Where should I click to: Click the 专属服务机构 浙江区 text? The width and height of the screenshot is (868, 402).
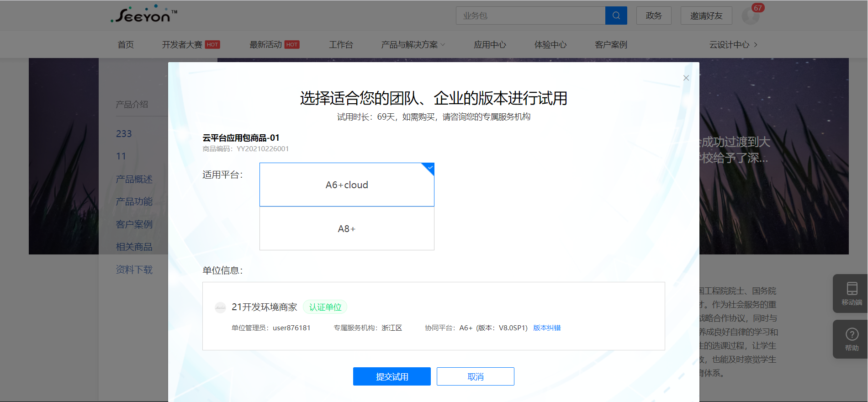coord(368,328)
